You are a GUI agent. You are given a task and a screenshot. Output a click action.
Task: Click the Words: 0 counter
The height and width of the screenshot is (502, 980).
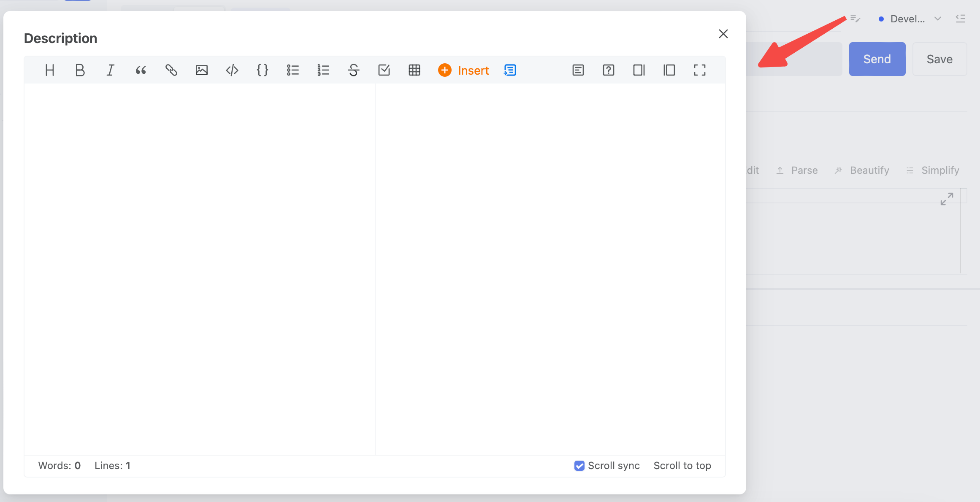click(x=60, y=466)
